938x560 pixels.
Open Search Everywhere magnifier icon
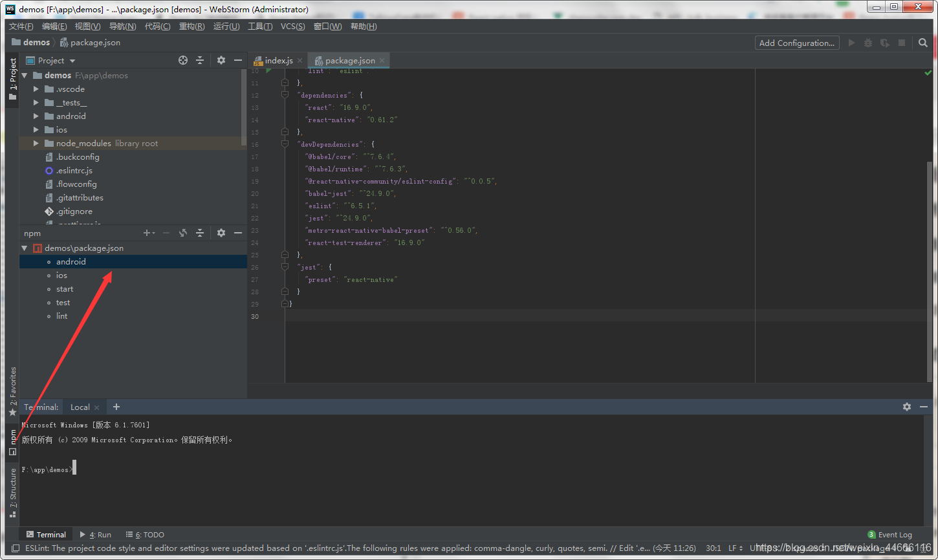[x=923, y=43]
